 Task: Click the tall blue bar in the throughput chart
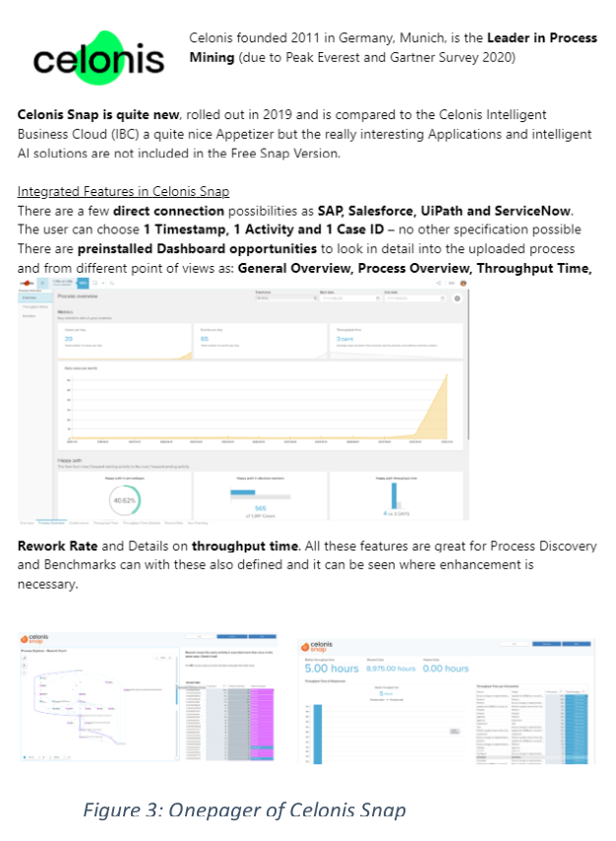point(318,734)
